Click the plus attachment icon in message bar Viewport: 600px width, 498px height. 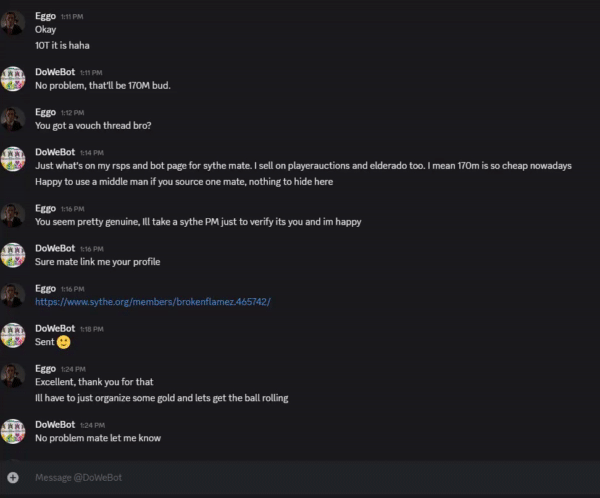[x=12, y=478]
